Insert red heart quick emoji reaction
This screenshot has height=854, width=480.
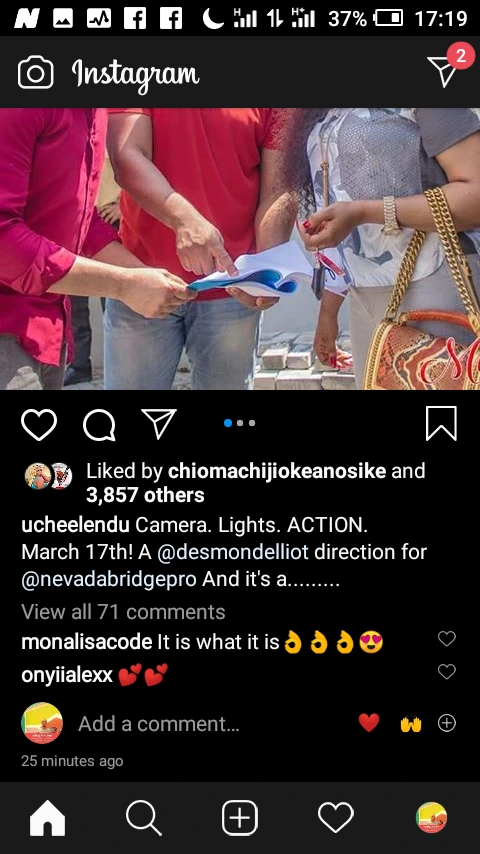click(x=369, y=723)
